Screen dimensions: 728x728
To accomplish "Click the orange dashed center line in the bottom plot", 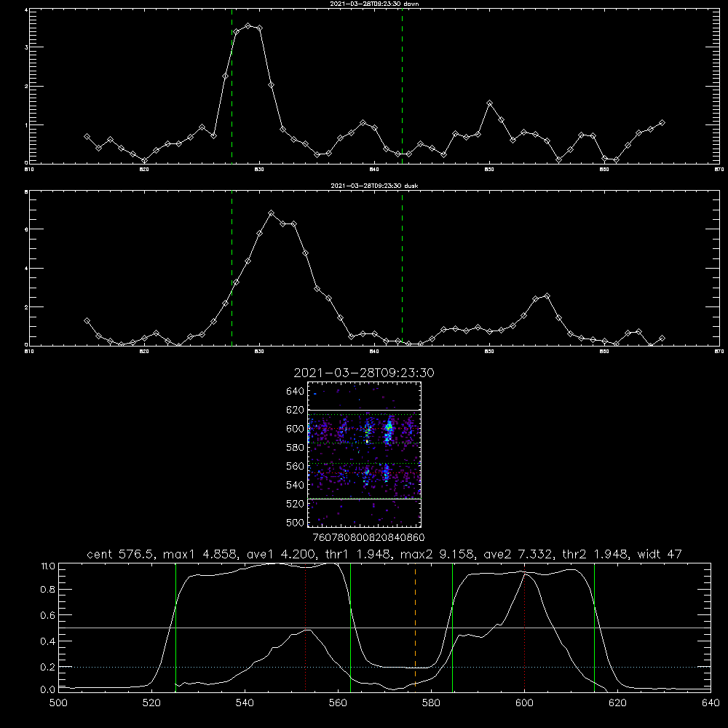I will coord(415,628).
